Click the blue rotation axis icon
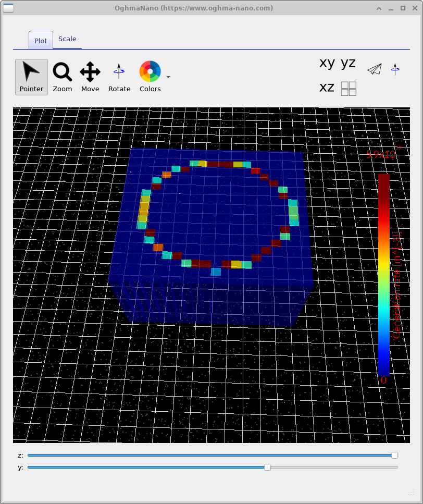 tap(395, 68)
